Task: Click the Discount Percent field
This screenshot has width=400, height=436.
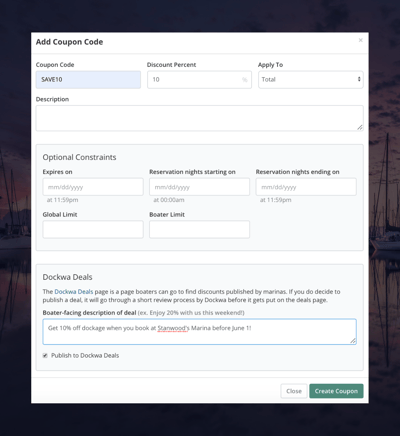Action: (x=199, y=80)
